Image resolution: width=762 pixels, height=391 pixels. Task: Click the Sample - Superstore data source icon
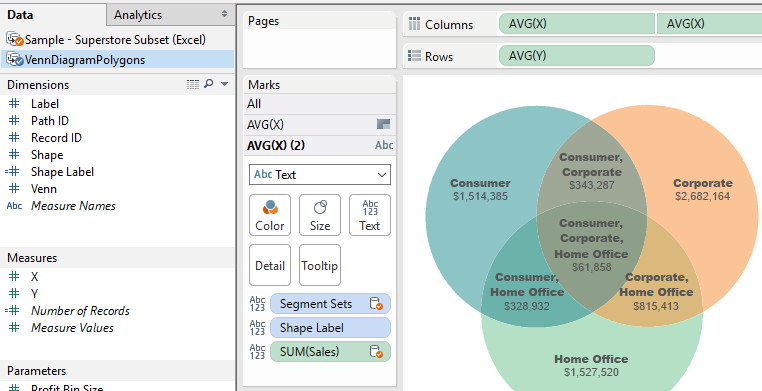click(15, 39)
